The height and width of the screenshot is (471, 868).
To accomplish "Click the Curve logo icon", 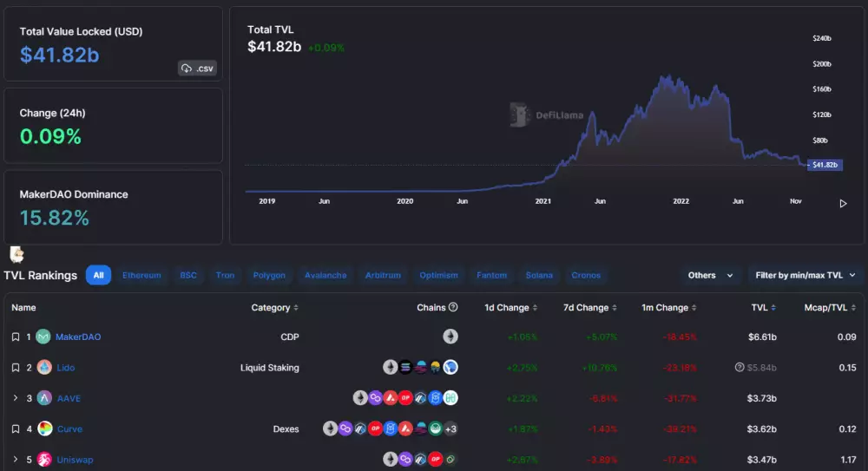I will (x=43, y=428).
